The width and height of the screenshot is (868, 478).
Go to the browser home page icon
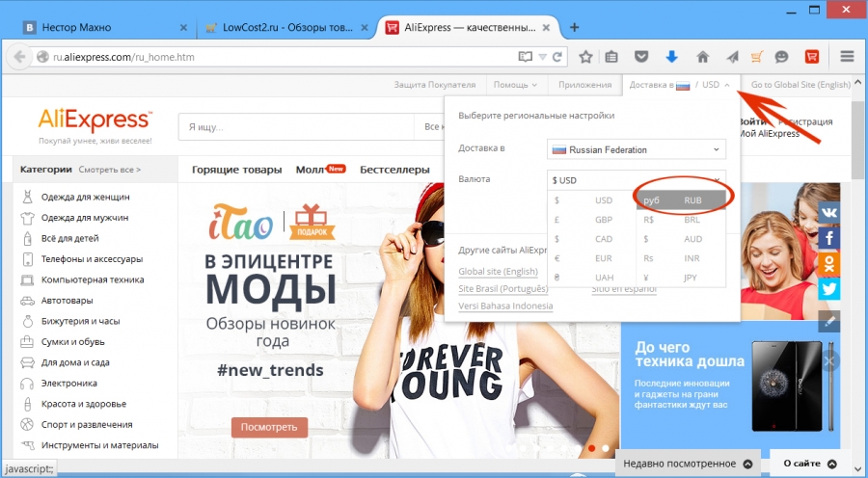tap(702, 57)
